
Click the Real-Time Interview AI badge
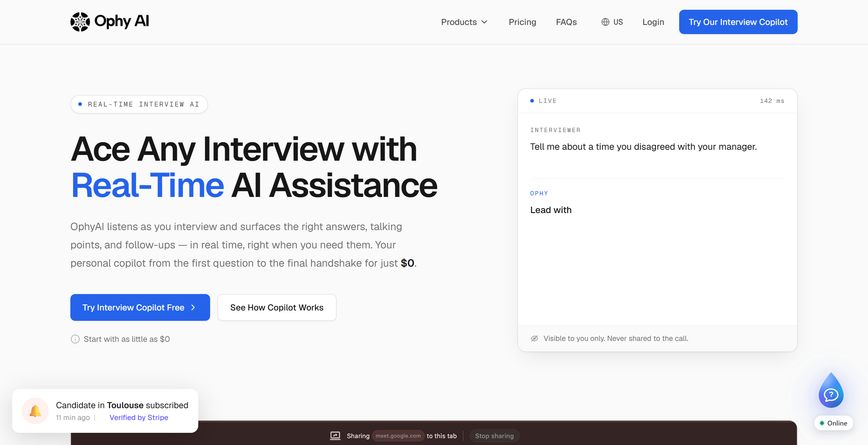tap(139, 104)
